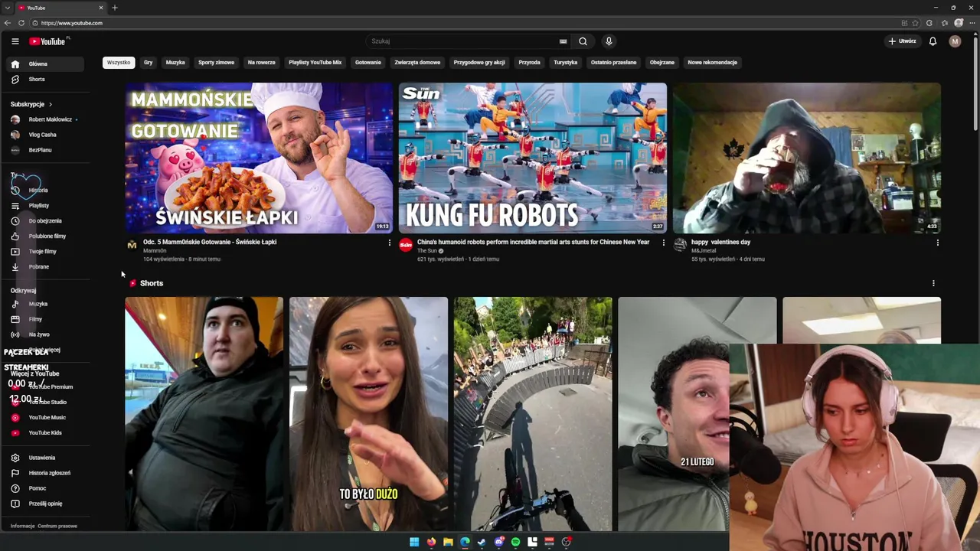Image resolution: width=980 pixels, height=551 pixels.
Task: Open the browser tab list dropdown
Action: pyautogui.click(x=8, y=8)
